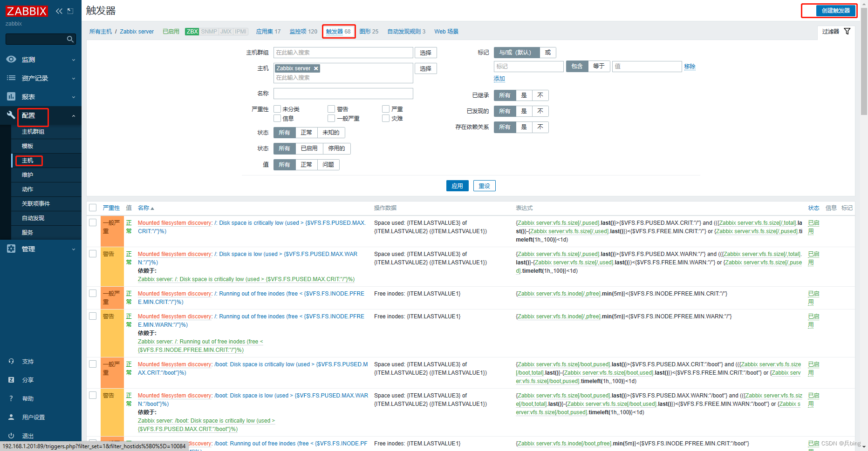Click 选择 button next to 主机群组
Viewport: 868px width, 451px height.
tap(425, 53)
